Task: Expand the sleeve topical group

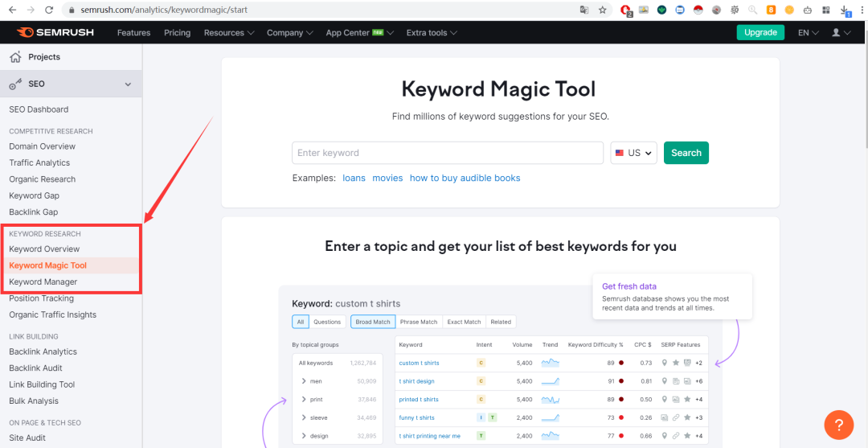Action: (305, 417)
